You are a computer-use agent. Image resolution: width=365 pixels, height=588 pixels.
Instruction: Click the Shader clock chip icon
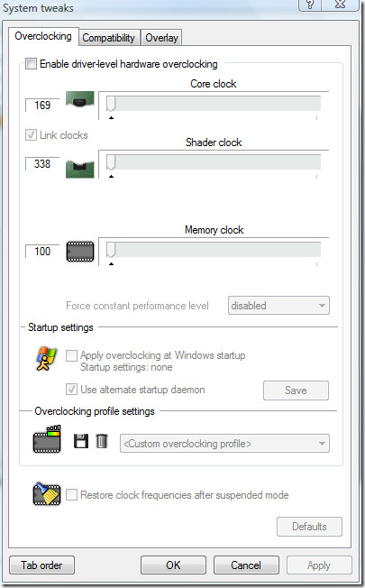(x=80, y=169)
